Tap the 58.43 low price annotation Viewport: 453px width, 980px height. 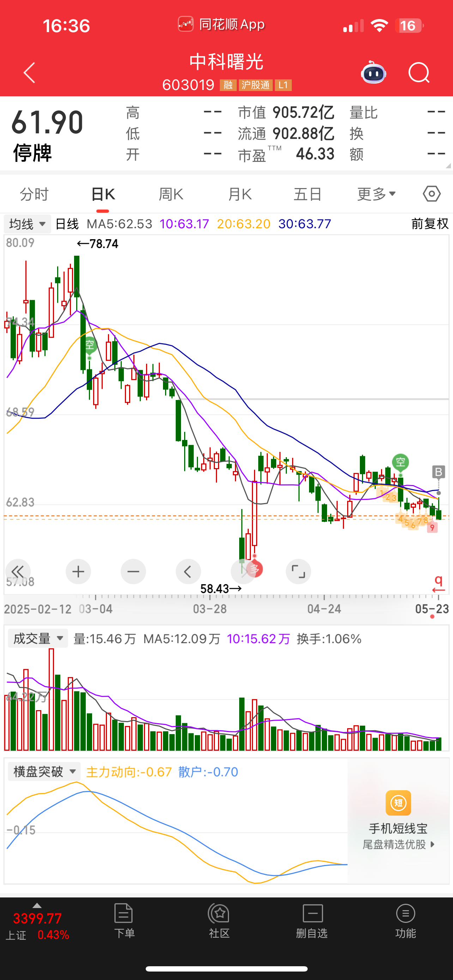(x=221, y=589)
